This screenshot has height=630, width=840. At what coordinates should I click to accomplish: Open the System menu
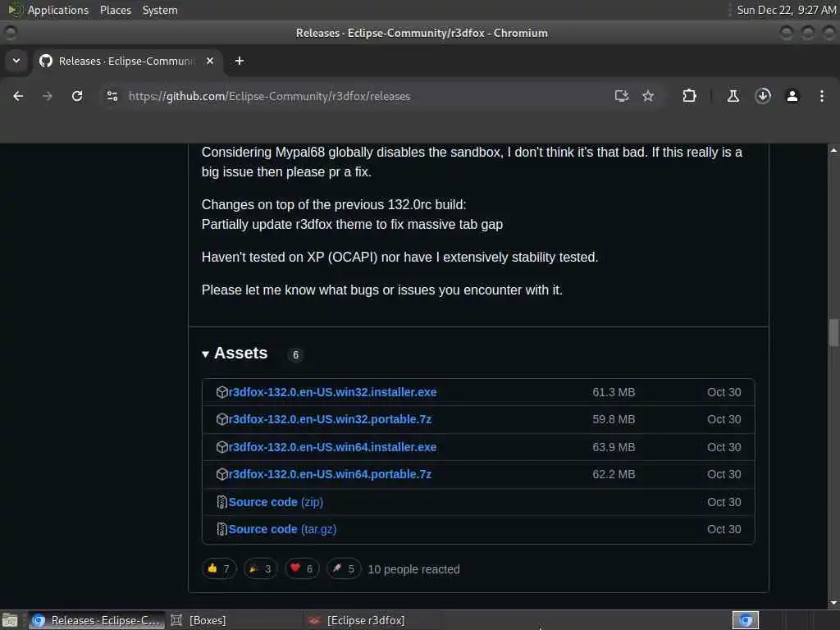[160, 10]
